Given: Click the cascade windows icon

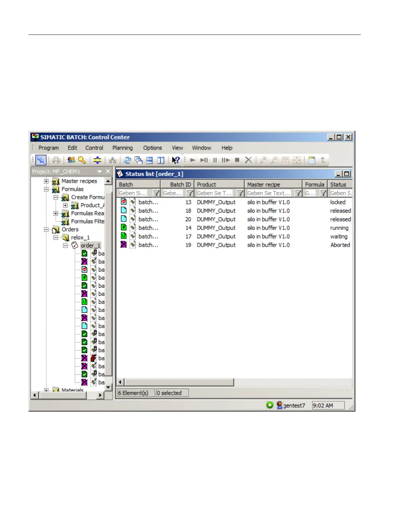Looking at the screenshot, I should (138, 160).
